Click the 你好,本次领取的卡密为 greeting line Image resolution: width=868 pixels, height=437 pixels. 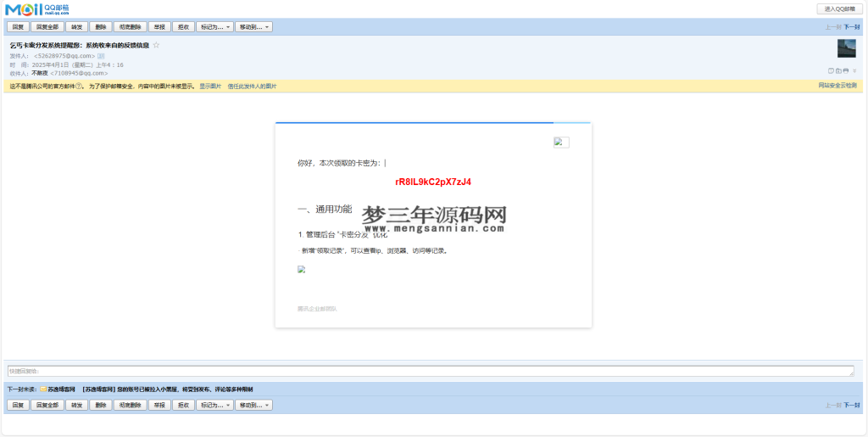(339, 163)
